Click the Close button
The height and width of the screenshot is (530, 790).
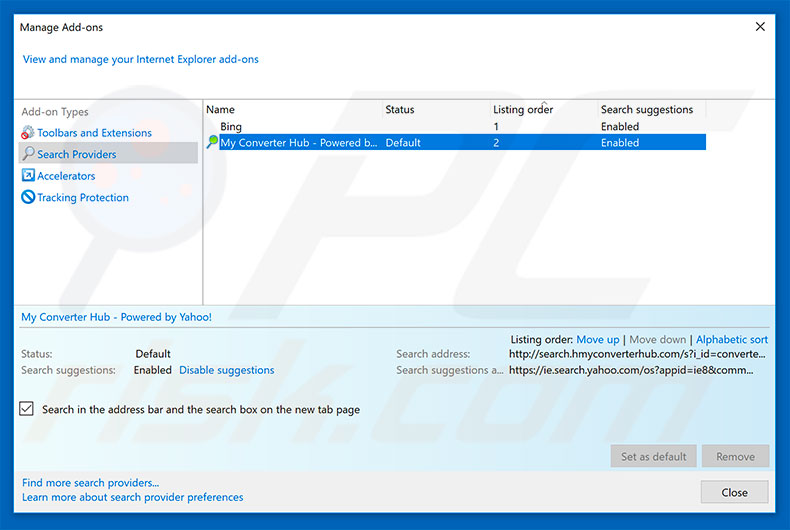(734, 492)
